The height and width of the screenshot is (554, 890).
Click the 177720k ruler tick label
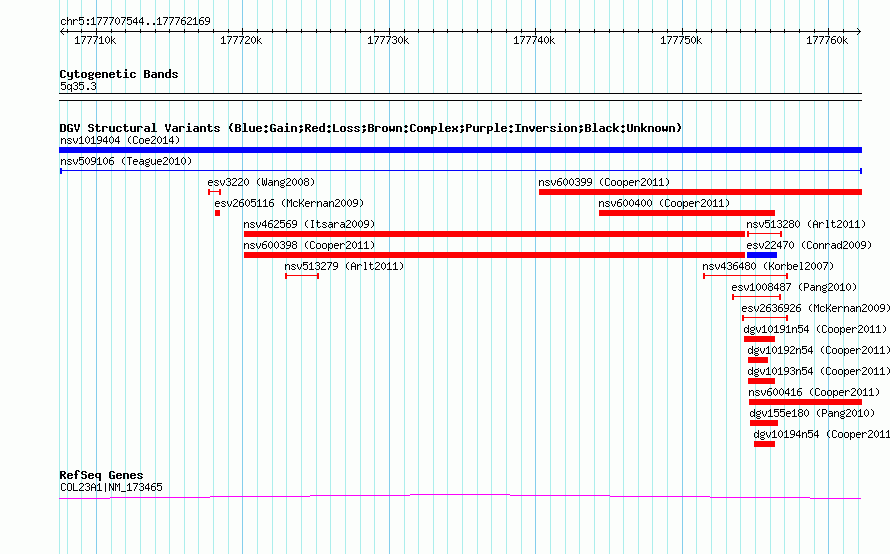(x=241, y=40)
